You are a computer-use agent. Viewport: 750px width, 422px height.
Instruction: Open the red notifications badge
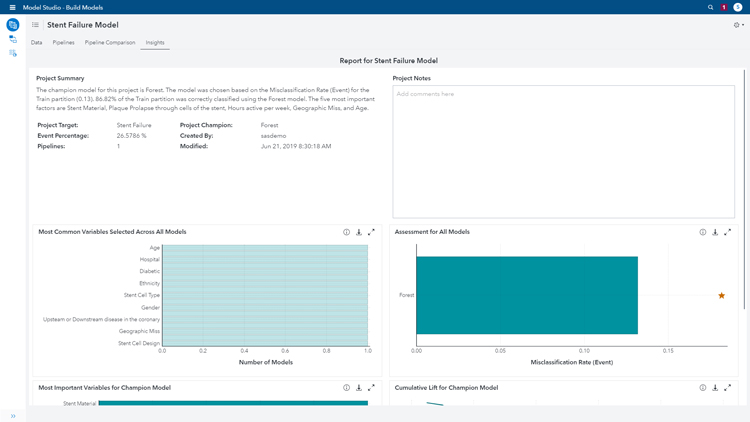[724, 7]
